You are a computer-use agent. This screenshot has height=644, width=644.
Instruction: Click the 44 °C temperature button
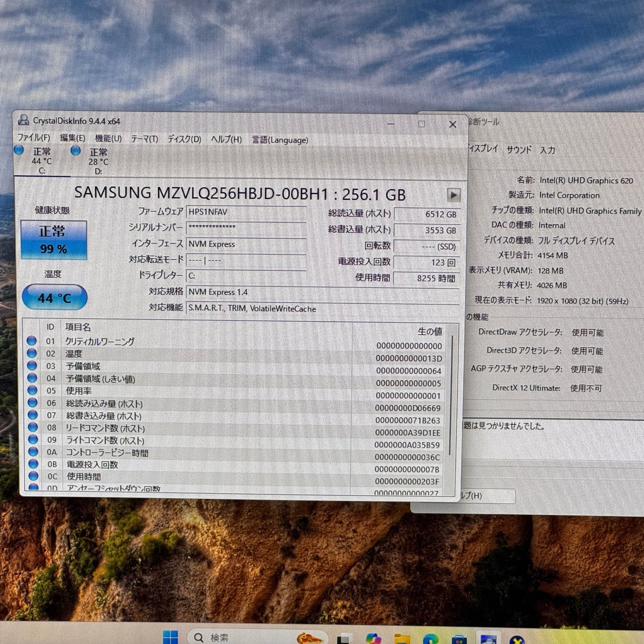coord(54,297)
